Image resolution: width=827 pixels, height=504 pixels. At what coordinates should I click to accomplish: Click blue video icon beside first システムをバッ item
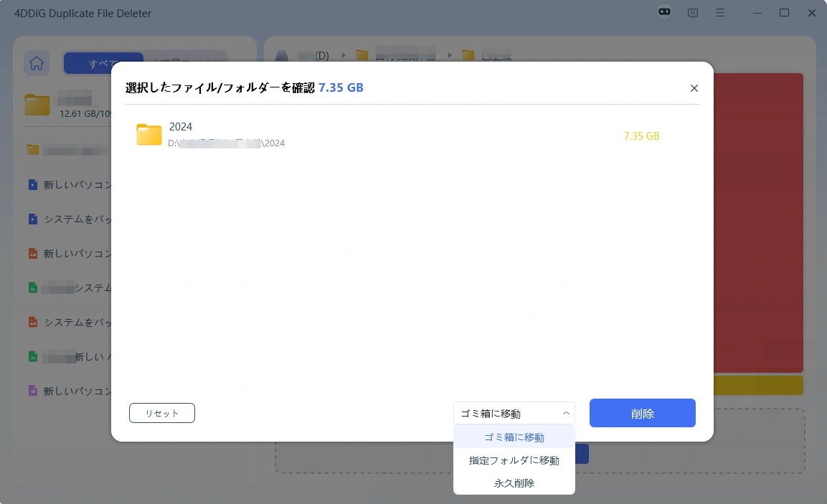point(33,219)
